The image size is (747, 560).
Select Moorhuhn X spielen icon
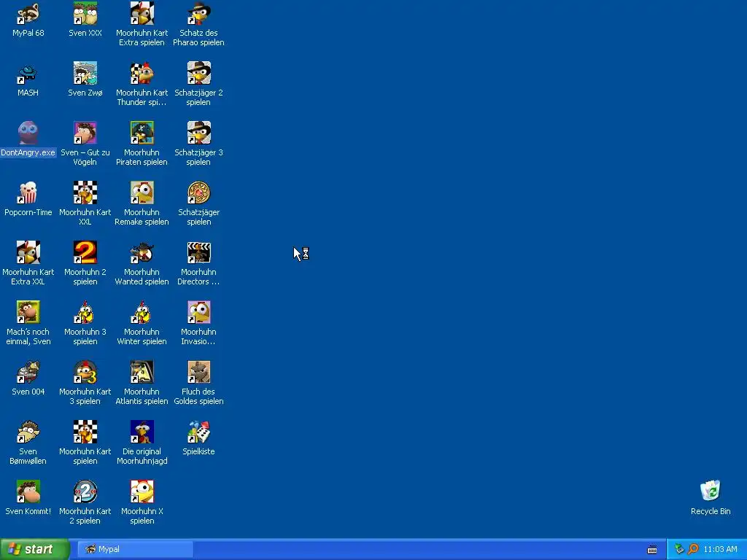coord(142,491)
